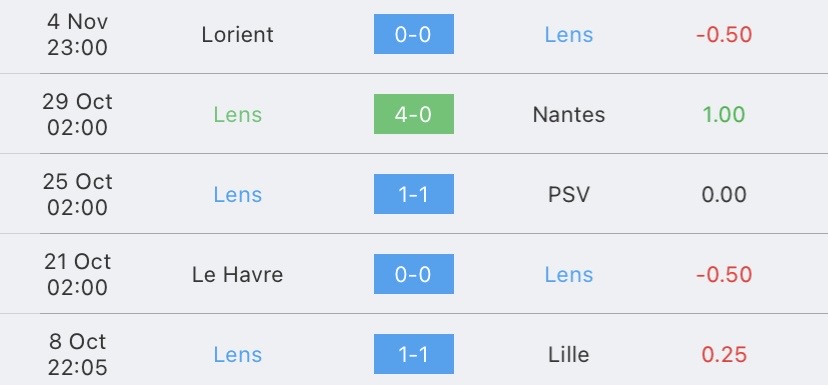The width and height of the screenshot is (828, 385).
Task: Click green Lens in Nantes match row
Action: coord(238,115)
